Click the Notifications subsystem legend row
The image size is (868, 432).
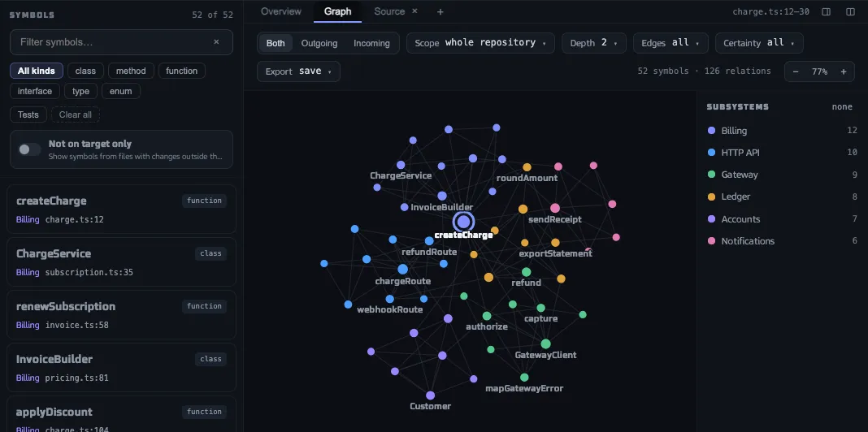pyautogui.click(x=782, y=241)
